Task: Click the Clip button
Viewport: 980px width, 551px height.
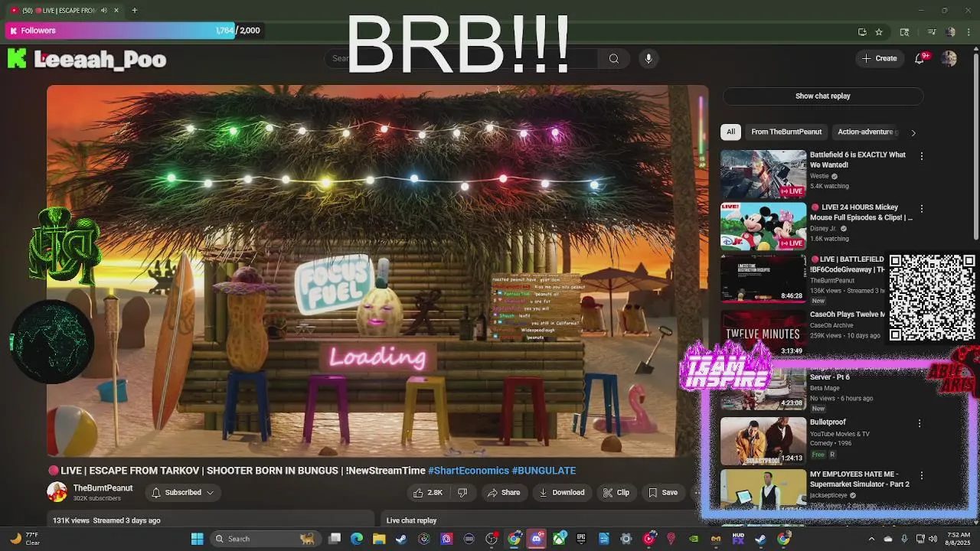Action: 616,493
